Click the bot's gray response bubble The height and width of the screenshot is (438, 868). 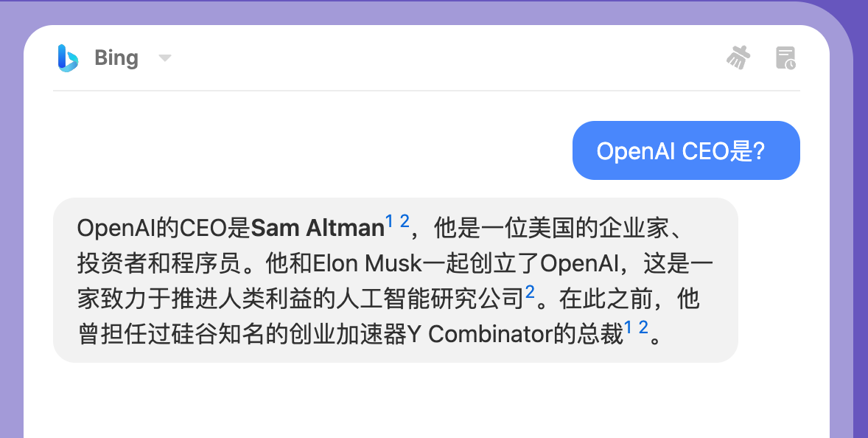tap(394, 280)
